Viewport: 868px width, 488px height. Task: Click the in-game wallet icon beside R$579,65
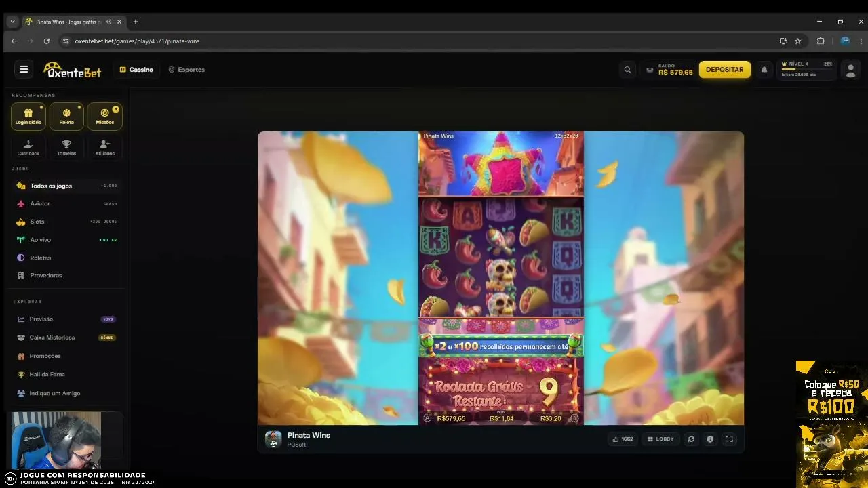coord(427,418)
